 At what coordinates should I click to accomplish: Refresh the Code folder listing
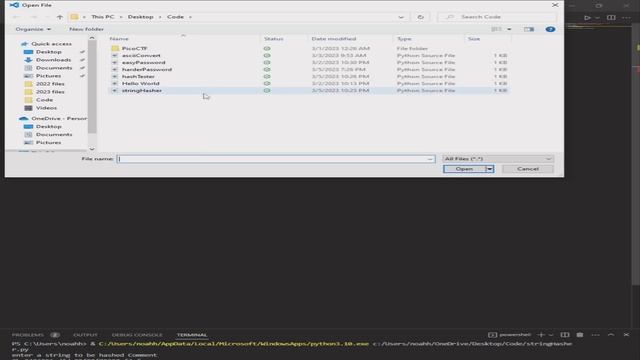pos(420,17)
